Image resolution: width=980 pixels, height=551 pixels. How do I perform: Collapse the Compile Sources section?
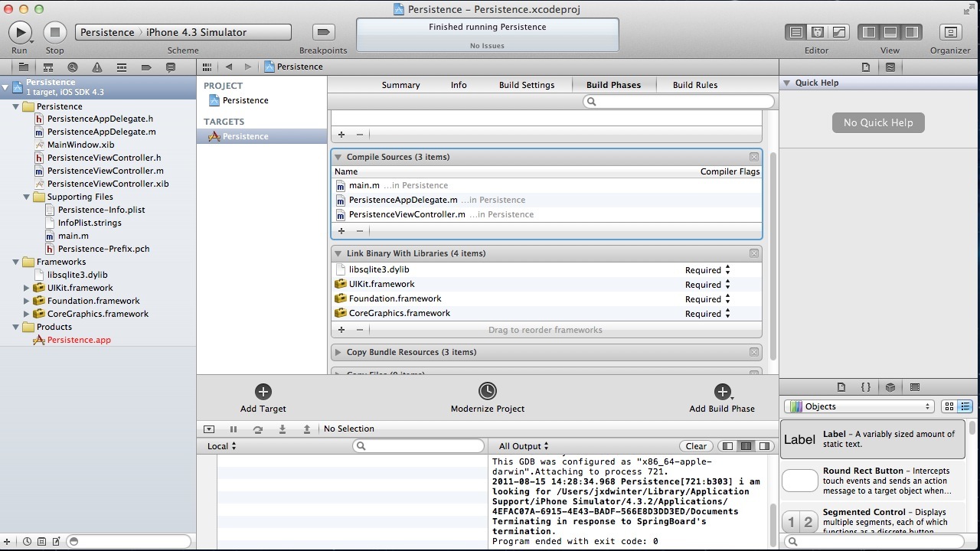(338, 157)
